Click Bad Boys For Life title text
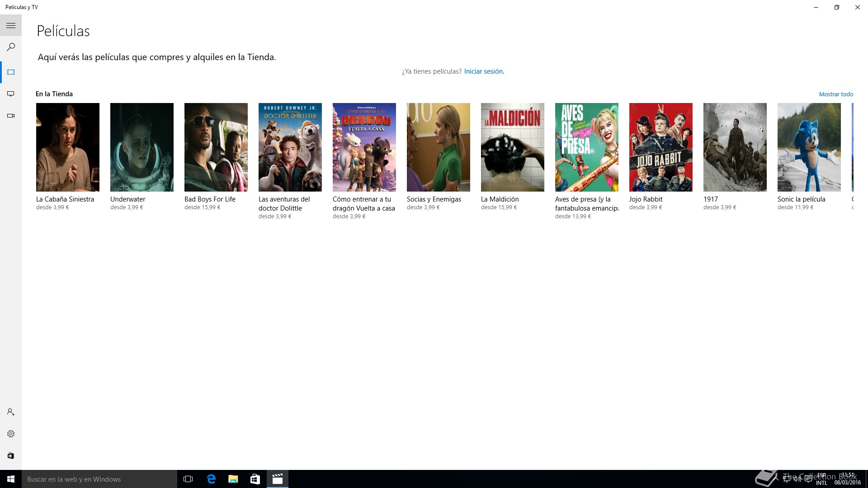The height and width of the screenshot is (488, 868). point(210,199)
